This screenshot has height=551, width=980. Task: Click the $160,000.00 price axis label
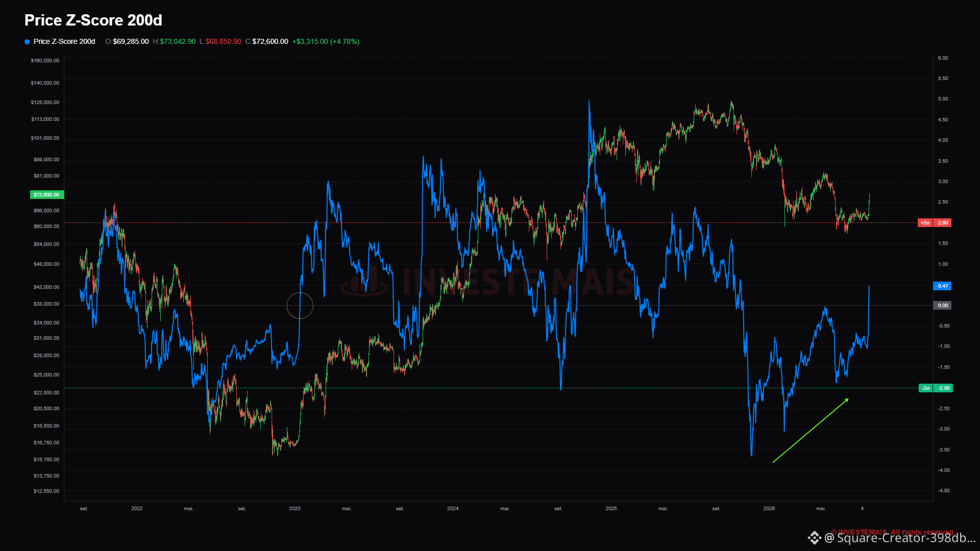(45, 61)
